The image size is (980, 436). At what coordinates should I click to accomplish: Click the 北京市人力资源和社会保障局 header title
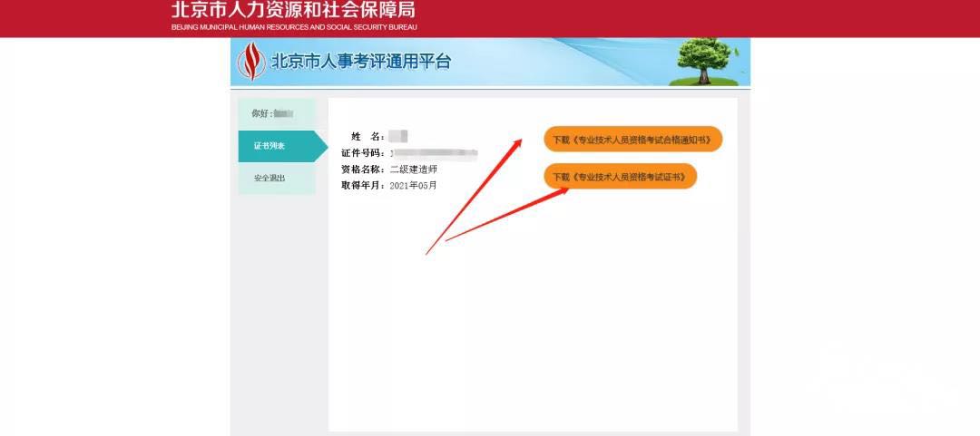point(293,10)
